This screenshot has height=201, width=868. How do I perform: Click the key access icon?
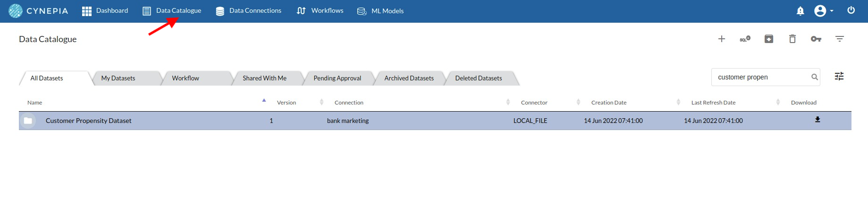(816, 39)
